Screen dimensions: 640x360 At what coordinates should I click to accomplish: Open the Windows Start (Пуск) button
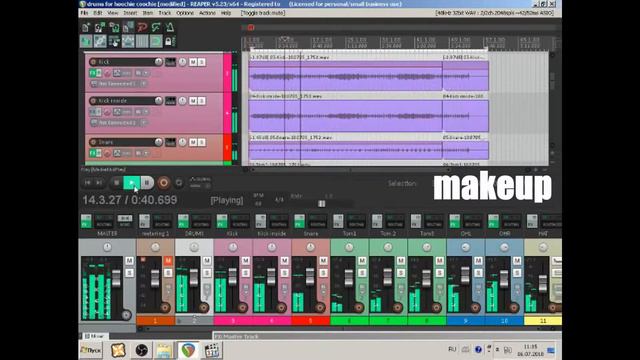[x=91, y=350]
